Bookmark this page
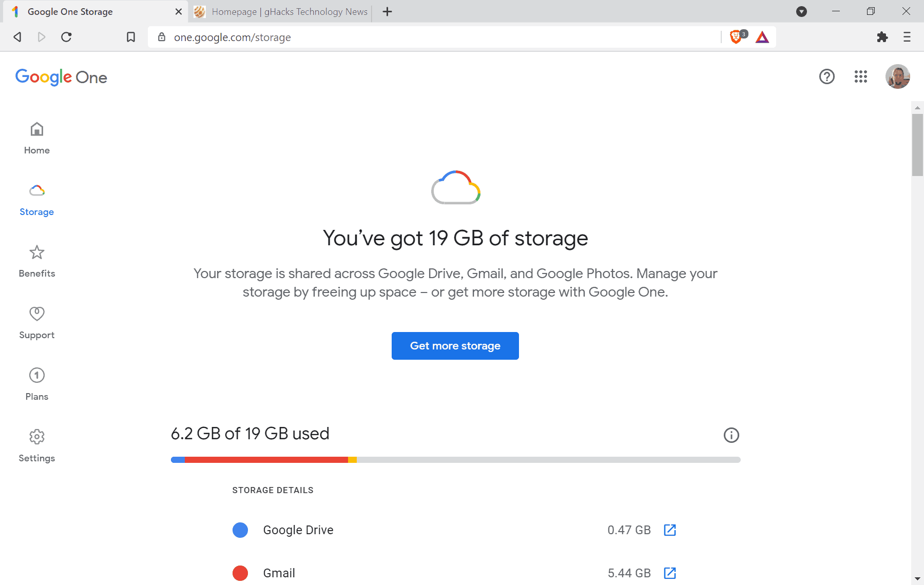This screenshot has height=585, width=924. (131, 37)
